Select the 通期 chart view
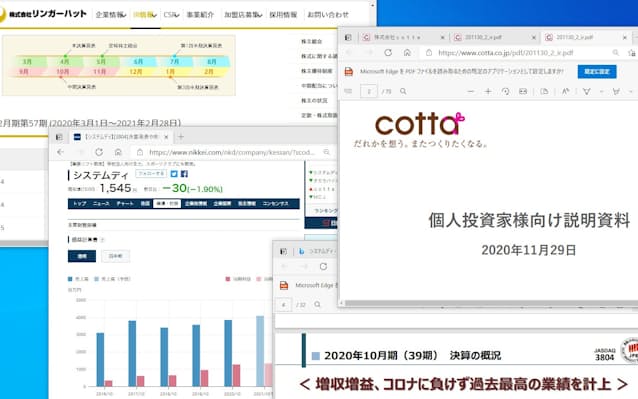The height and width of the screenshot is (399, 638). pos(82,256)
